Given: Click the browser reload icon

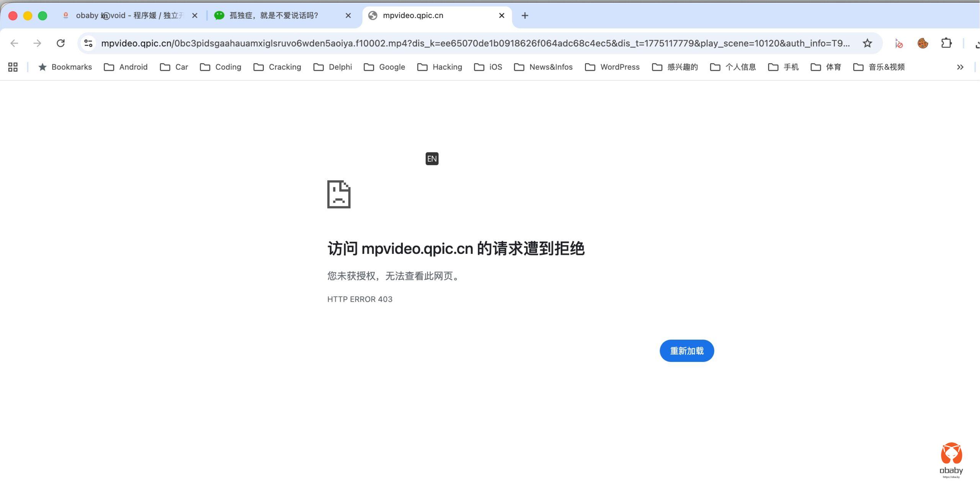Looking at the screenshot, I should (60, 43).
